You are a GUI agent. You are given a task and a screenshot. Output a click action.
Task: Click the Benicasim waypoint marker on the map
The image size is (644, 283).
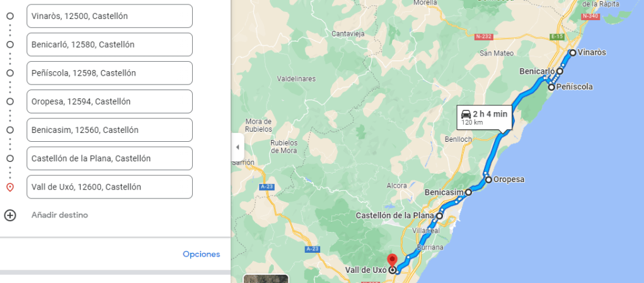pyautogui.click(x=468, y=192)
